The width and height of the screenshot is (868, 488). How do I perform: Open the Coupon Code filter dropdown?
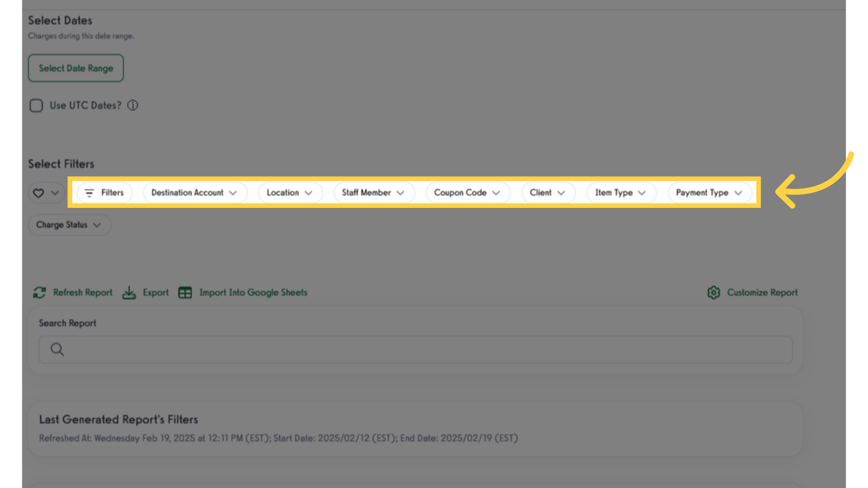pos(467,193)
